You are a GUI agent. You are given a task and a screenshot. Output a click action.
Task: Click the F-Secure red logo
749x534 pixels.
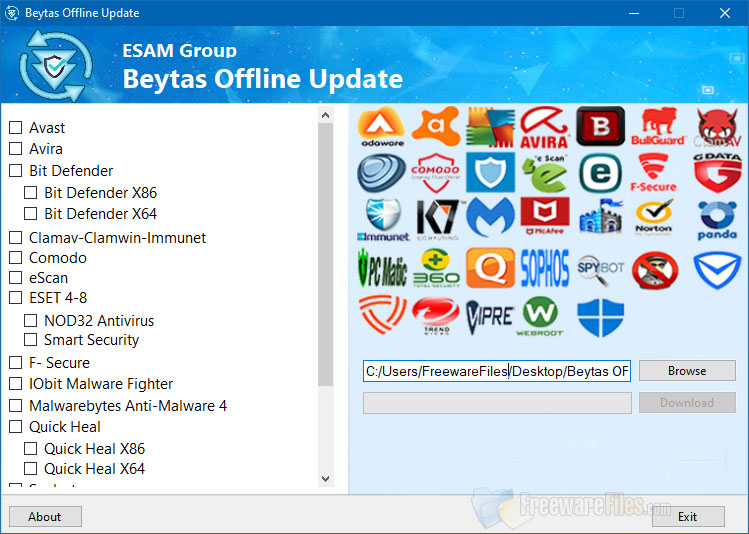(653, 172)
